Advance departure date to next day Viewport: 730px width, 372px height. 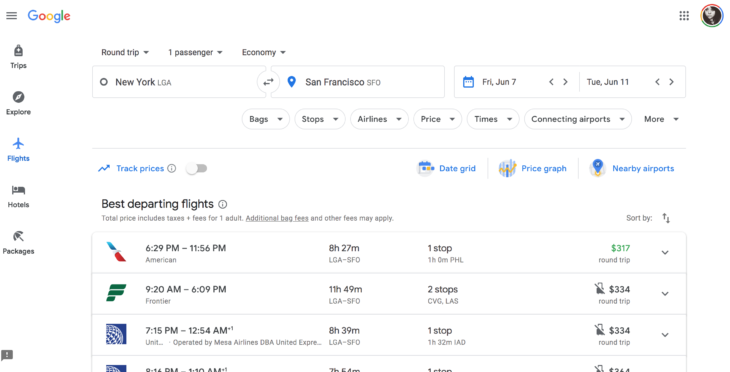[x=565, y=82]
